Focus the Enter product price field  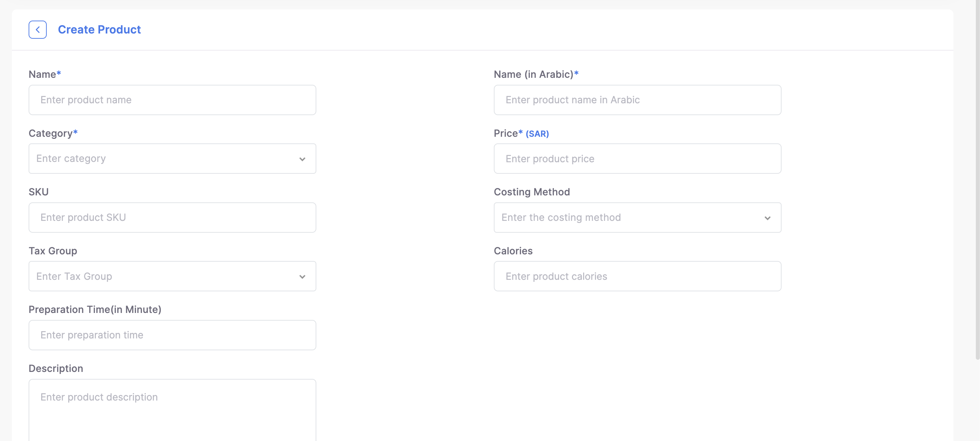(x=637, y=159)
